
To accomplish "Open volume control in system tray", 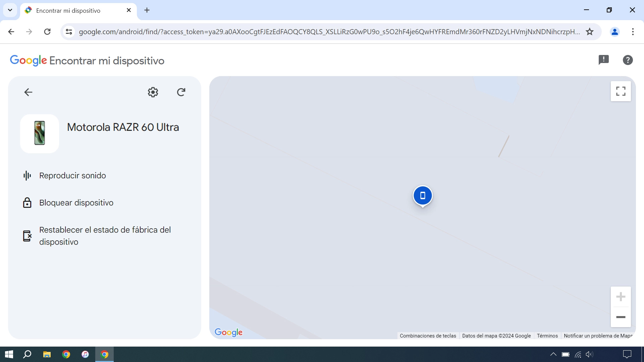I will (x=589, y=354).
